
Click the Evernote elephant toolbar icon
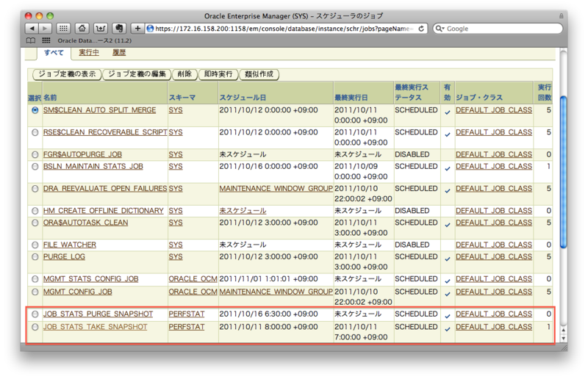[119, 29]
